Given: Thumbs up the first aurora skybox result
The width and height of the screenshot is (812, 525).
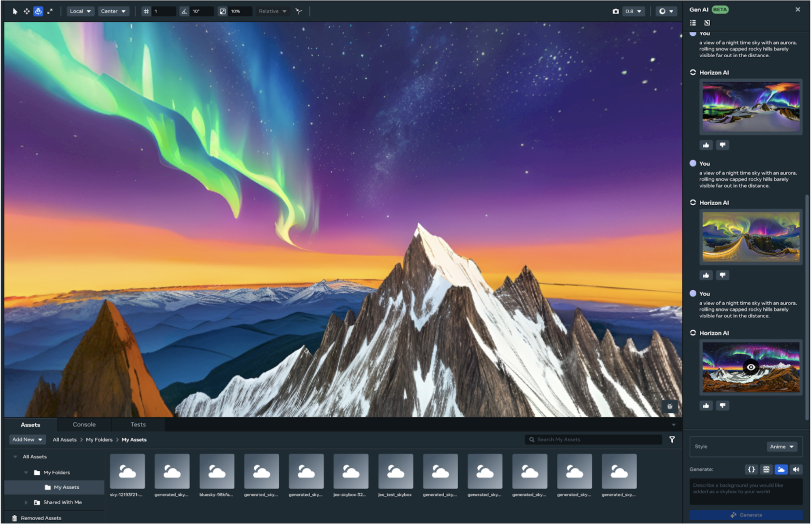Looking at the screenshot, I should pyautogui.click(x=707, y=145).
